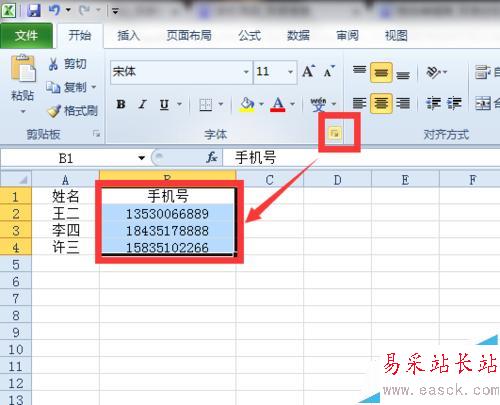The height and width of the screenshot is (405, 500).
Task: Open the Customize Quick Access Toolbar dropdown
Action: tap(115, 11)
